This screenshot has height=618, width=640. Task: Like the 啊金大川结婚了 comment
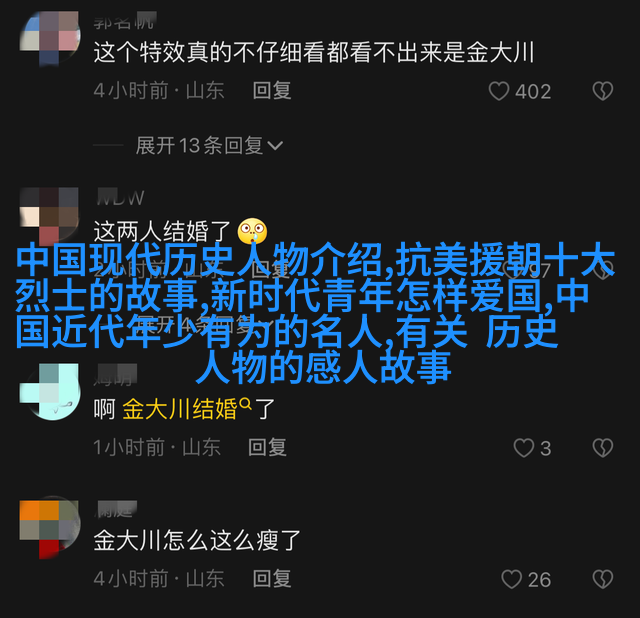(524, 448)
